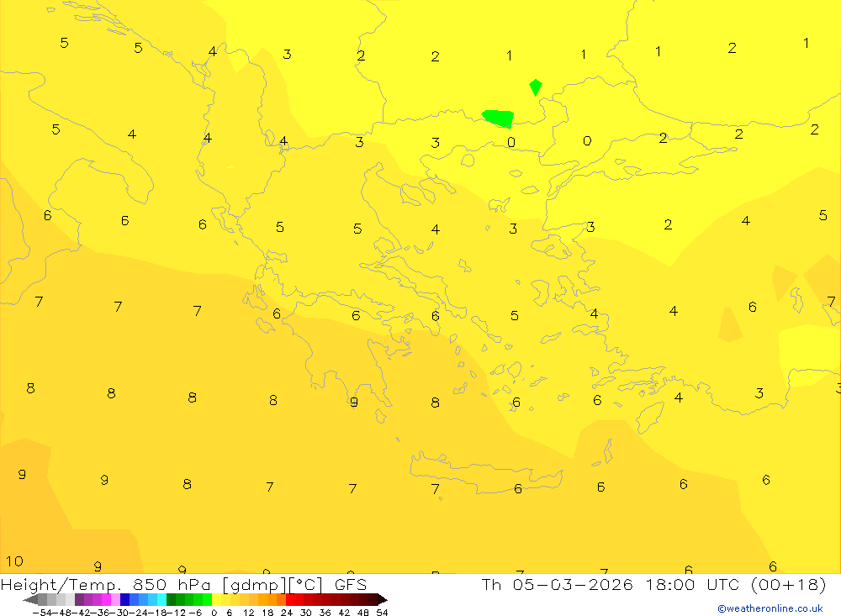Click the 48 legend label
The image size is (841, 616).
[x=363, y=613]
